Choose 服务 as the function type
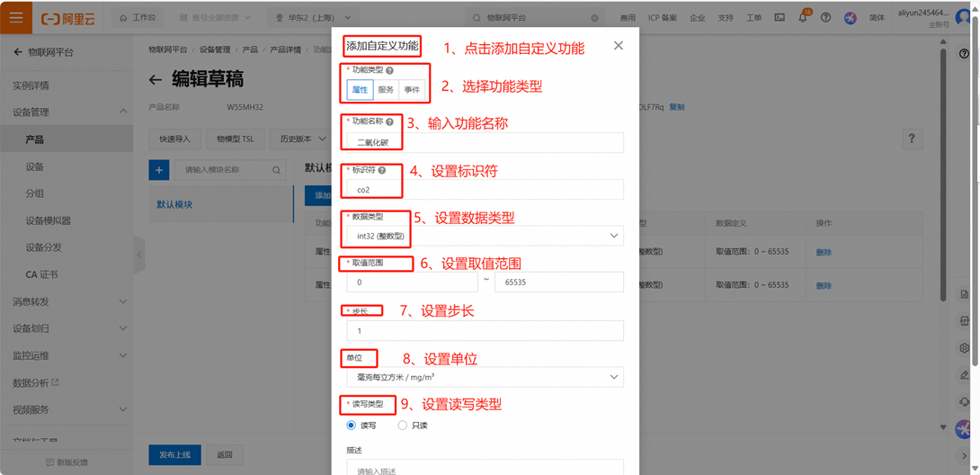980x475 pixels. pos(386,90)
